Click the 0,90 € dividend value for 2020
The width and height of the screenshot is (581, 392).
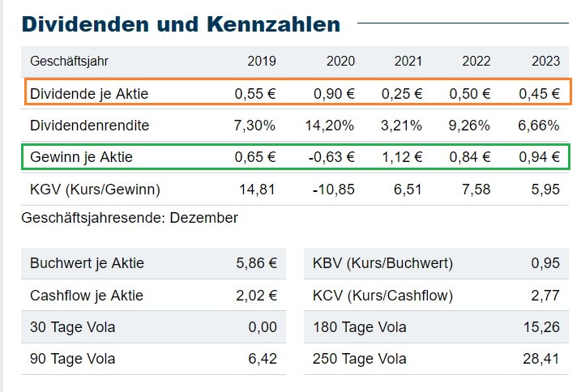tap(334, 94)
